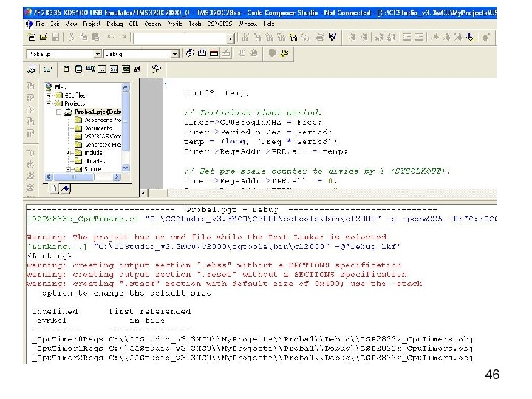The width and height of the screenshot is (532, 399).
Task: Click the hand icon beside Stop Build
Action: 242,53
